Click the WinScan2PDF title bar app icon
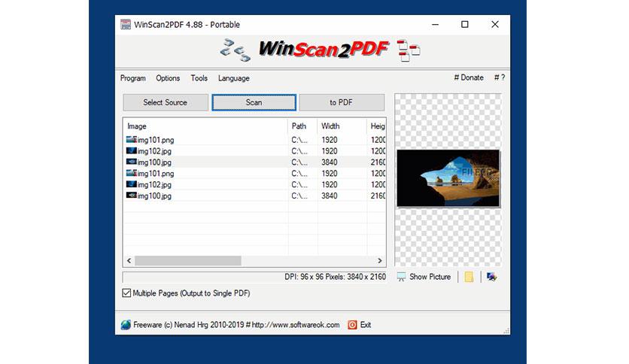 point(126,25)
